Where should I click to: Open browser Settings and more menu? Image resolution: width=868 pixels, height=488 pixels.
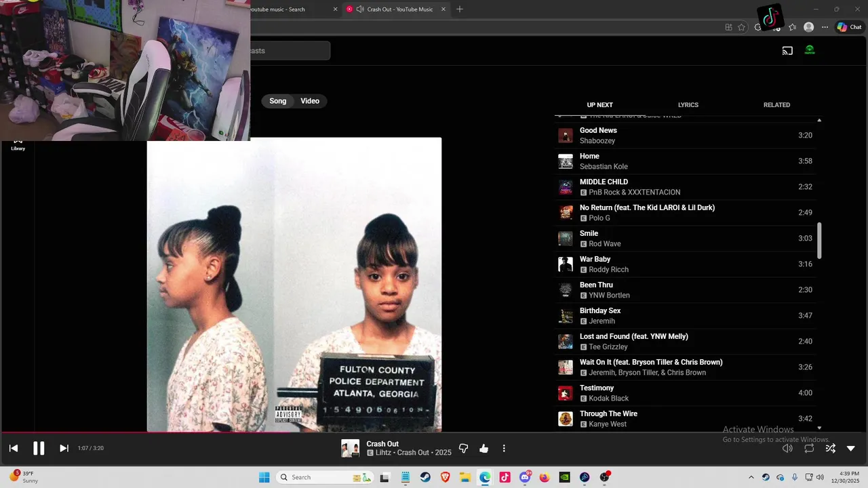825,27
